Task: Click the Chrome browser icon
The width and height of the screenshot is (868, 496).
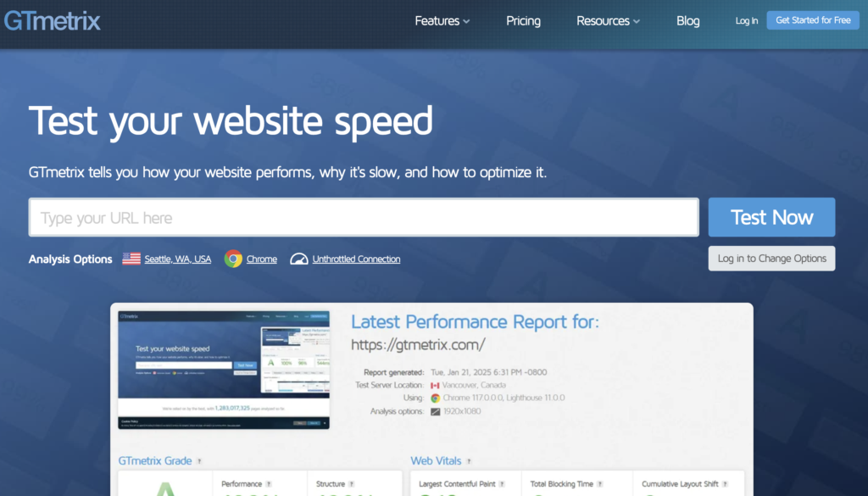Action: pyautogui.click(x=233, y=259)
